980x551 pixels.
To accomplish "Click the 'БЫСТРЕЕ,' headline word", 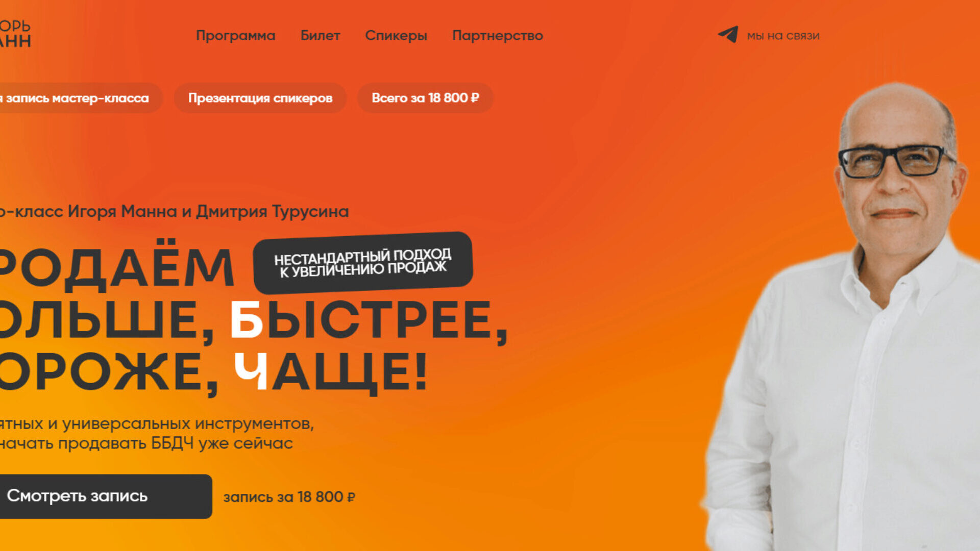I will [369, 319].
